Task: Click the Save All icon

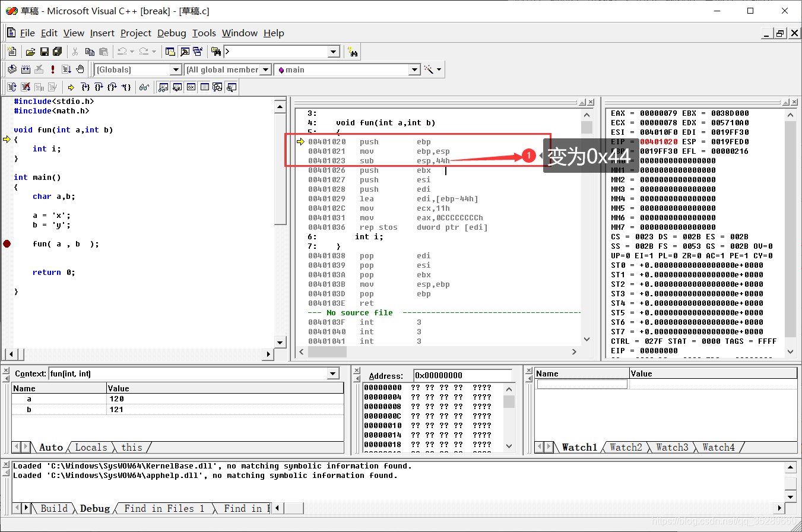Action: click(58, 52)
